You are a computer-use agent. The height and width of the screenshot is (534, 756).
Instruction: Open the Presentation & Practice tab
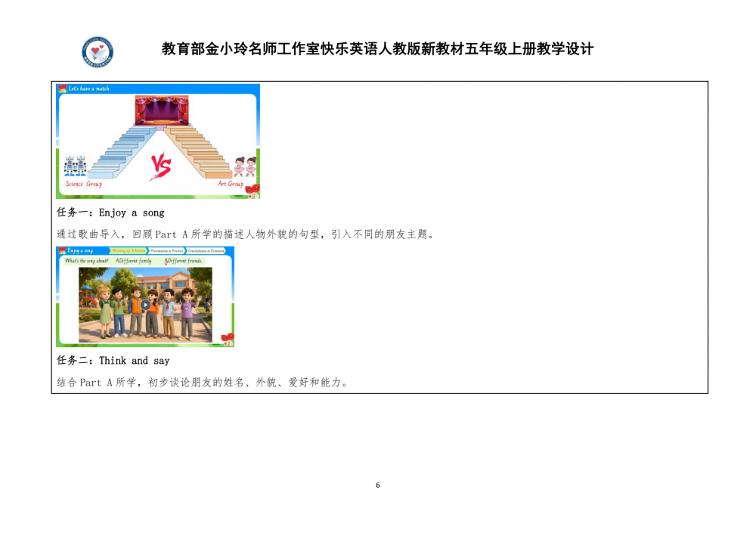click(167, 251)
